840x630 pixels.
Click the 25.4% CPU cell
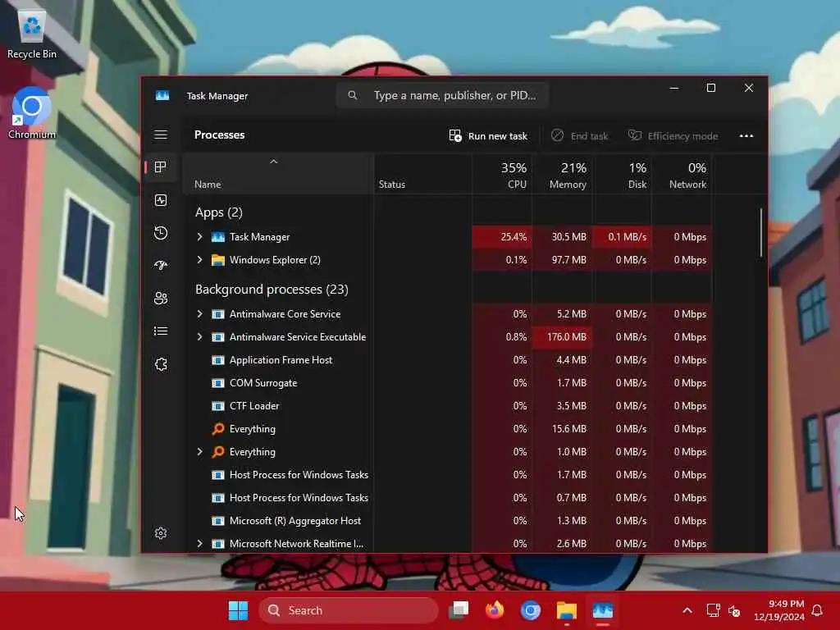pyautogui.click(x=503, y=237)
